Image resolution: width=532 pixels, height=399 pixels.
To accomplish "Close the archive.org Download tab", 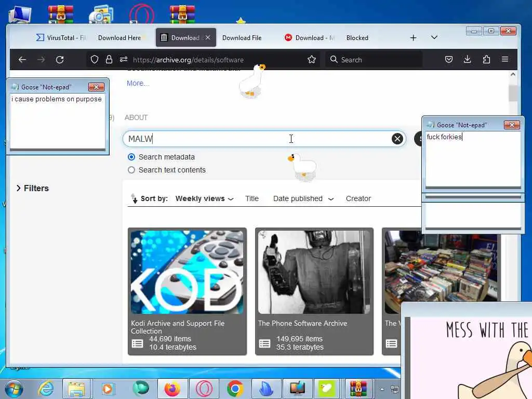I will click(x=208, y=37).
